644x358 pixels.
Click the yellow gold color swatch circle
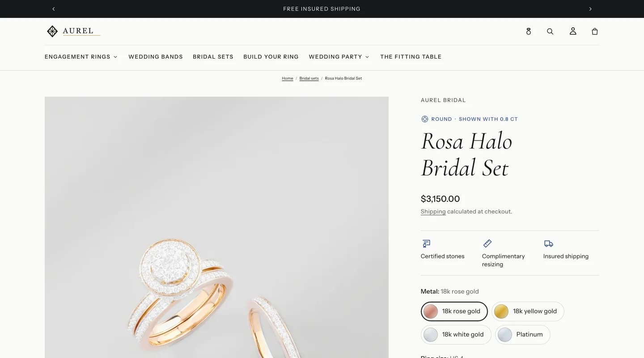click(501, 311)
